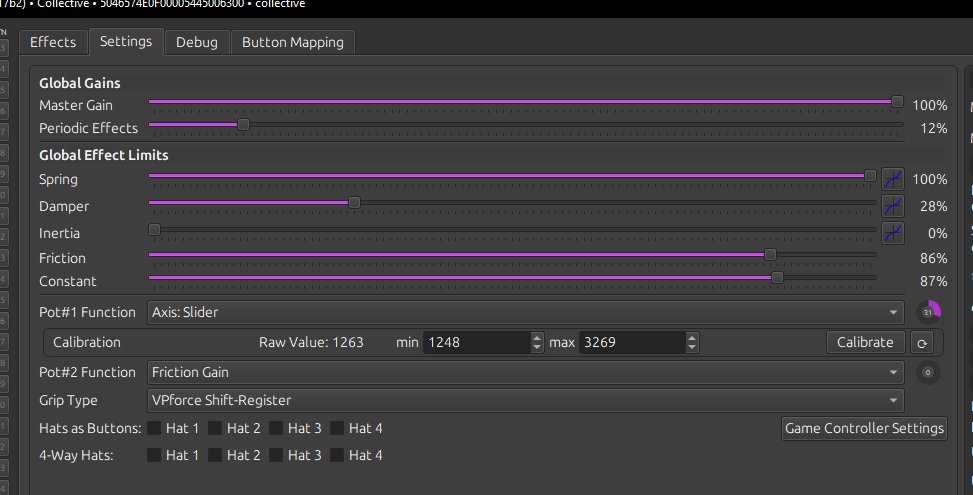Click Damper 28% value

pyautogui.click(x=933, y=206)
